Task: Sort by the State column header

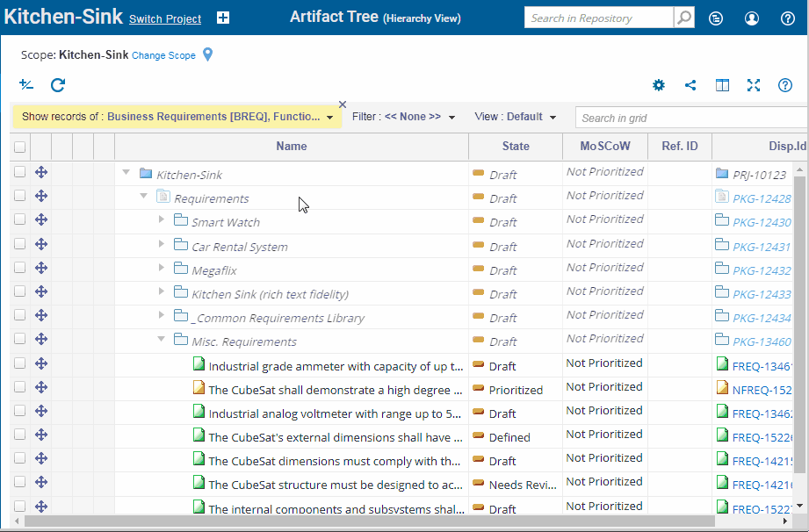Action: click(x=516, y=147)
